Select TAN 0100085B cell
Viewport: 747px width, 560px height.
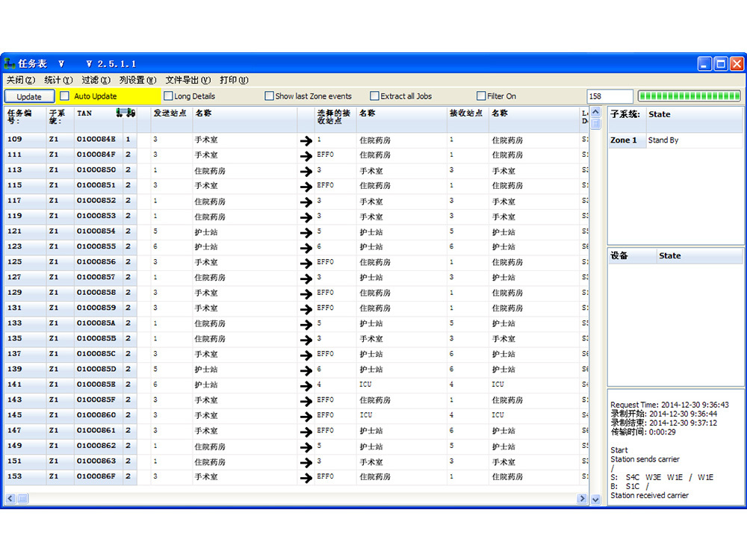pos(96,338)
